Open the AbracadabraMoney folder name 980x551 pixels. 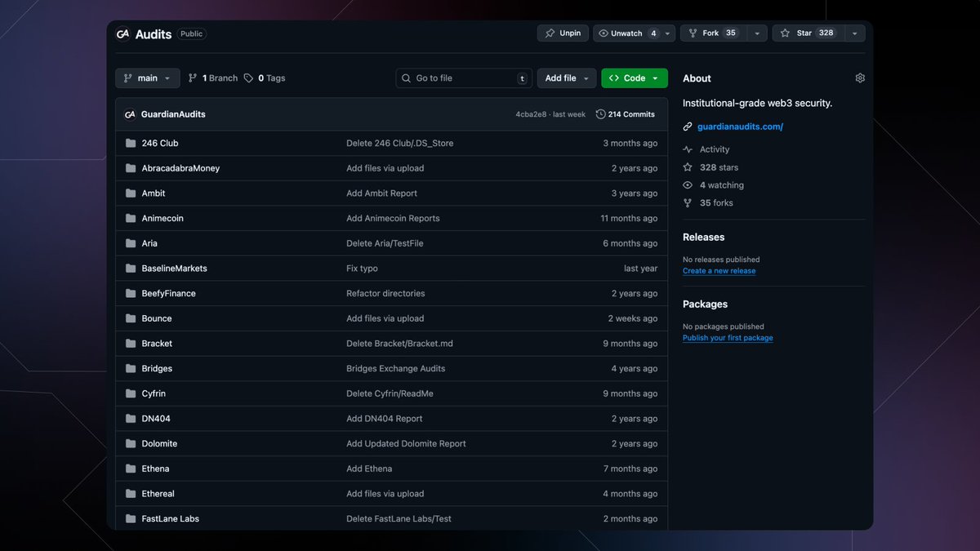point(180,168)
